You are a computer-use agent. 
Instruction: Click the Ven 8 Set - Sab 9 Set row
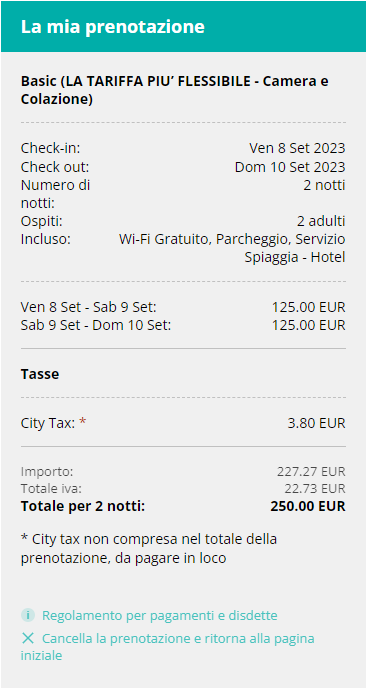tap(183, 307)
